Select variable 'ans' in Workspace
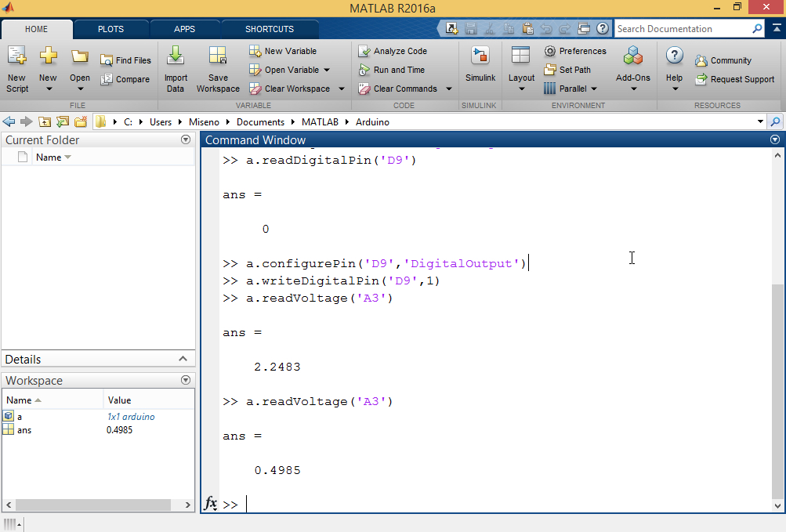This screenshot has height=532, width=786. (x=24, y=430)
